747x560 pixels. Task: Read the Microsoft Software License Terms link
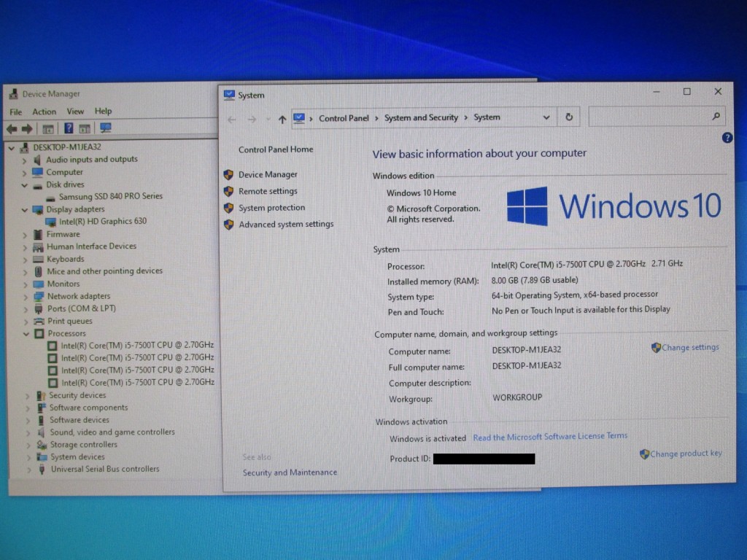pos(550,436)
